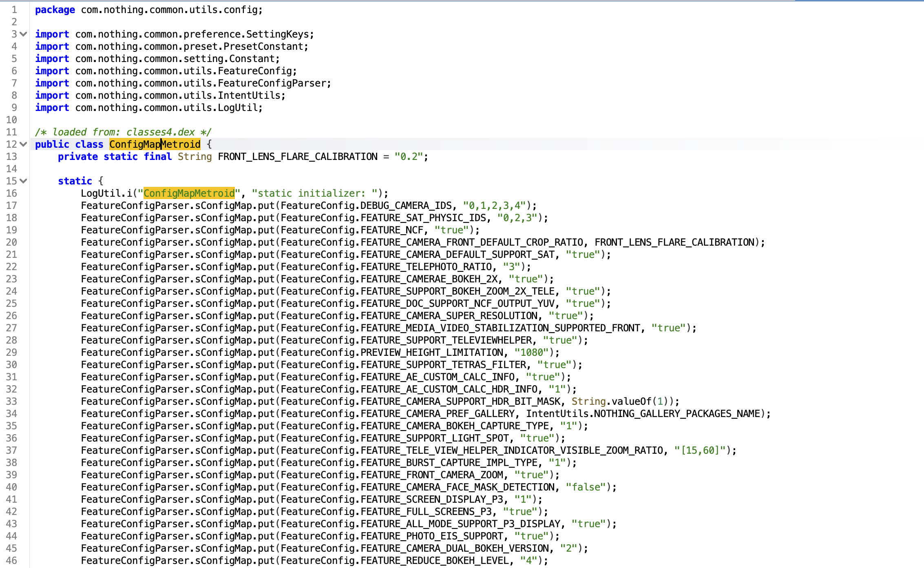Click line number 46 in the gutter
The image size is (924, 568).
coord(12,560)
